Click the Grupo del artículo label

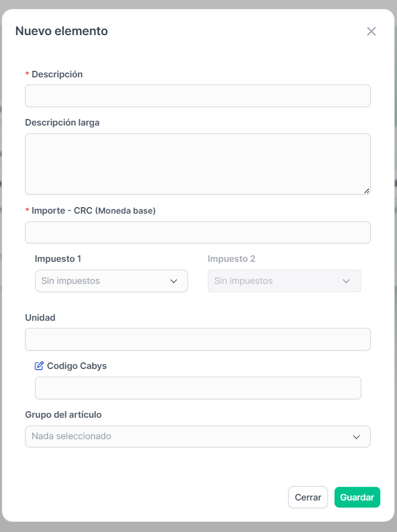pos(64,415)
